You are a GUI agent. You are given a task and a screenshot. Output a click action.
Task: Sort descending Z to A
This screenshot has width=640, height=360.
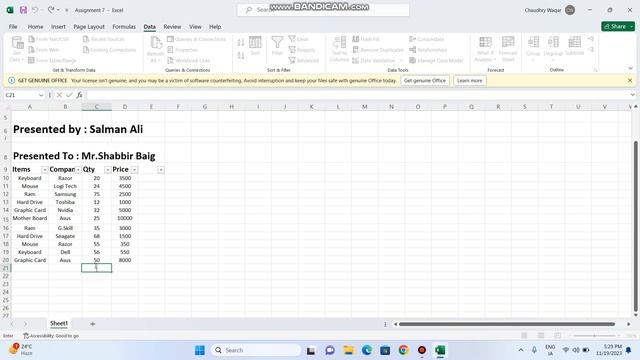click(x=241, y=56)
